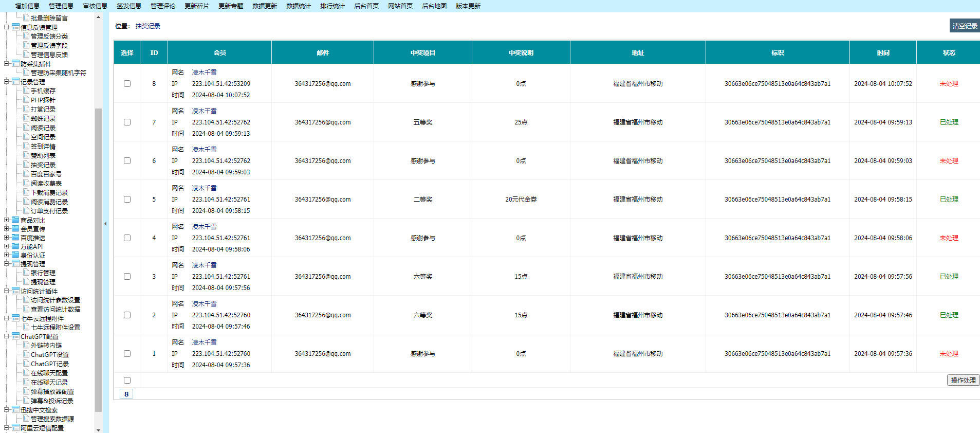Open 管理反馈分类 in the sidebar tree
The width and height of the screenshot is (980, 433).
[x=49, y=36]
